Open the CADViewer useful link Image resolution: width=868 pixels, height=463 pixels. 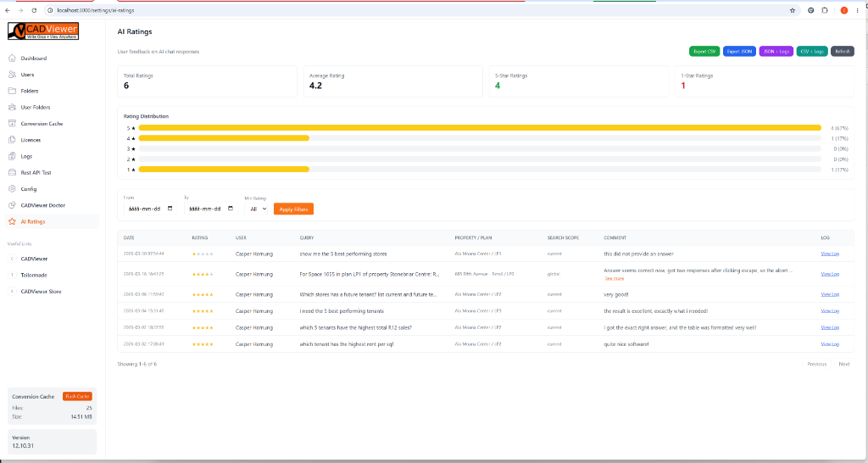[x=34, y=259]
